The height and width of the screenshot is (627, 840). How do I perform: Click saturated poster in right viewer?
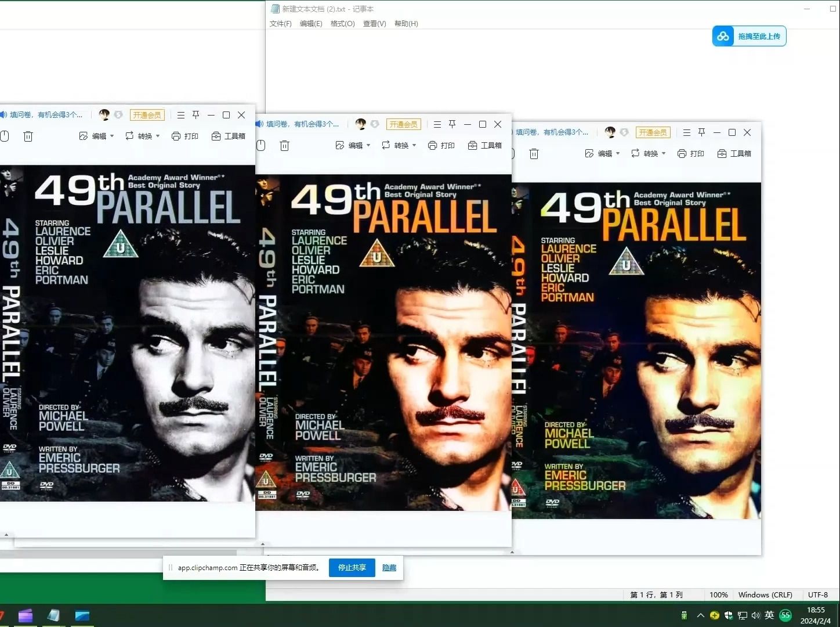click(x=636, y=351)
